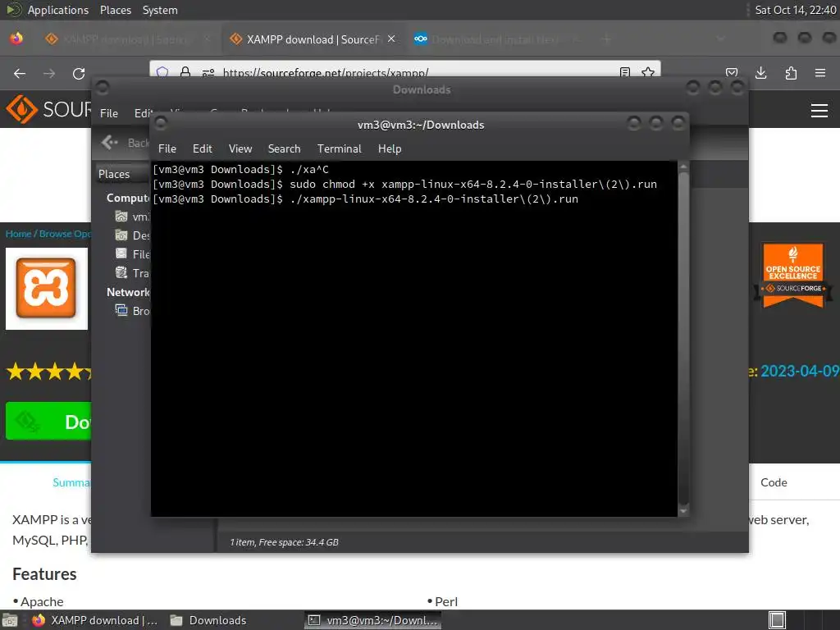Click the tracking protection shield icon

point(162,72)
